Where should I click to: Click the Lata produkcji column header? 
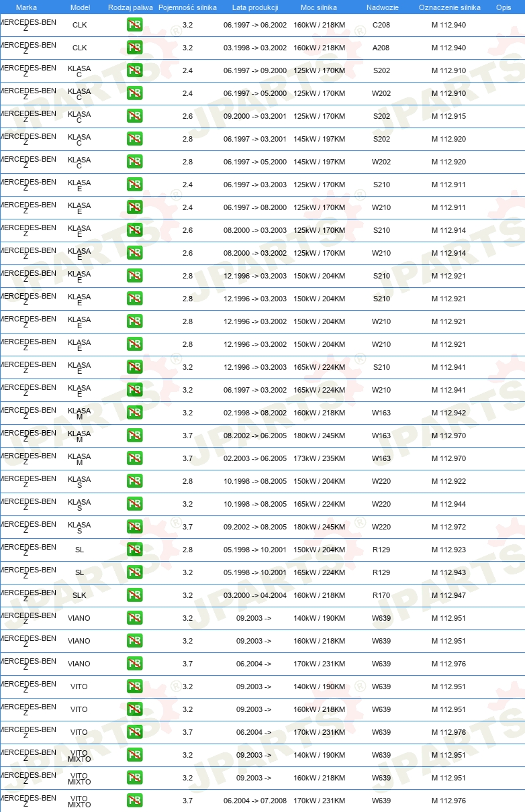coord(255,7)
